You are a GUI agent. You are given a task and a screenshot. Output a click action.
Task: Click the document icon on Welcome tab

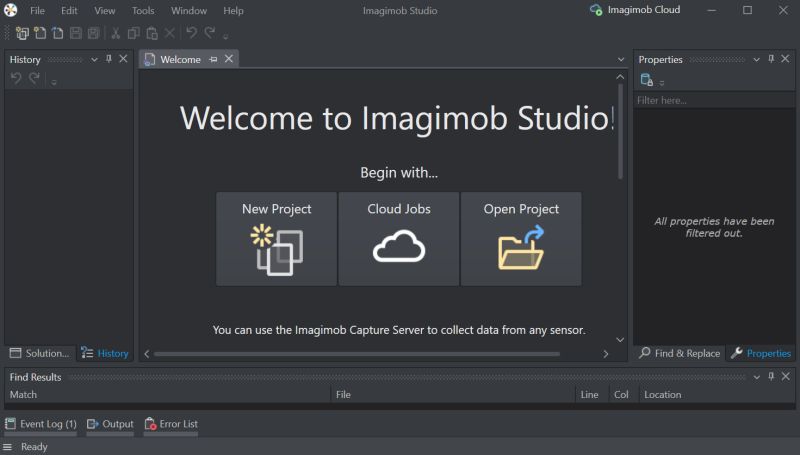pos(149,59)
